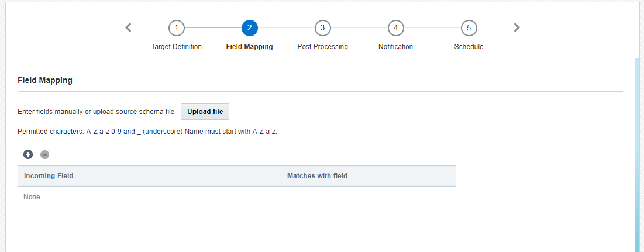Select the empty None table row

(236, 197)
